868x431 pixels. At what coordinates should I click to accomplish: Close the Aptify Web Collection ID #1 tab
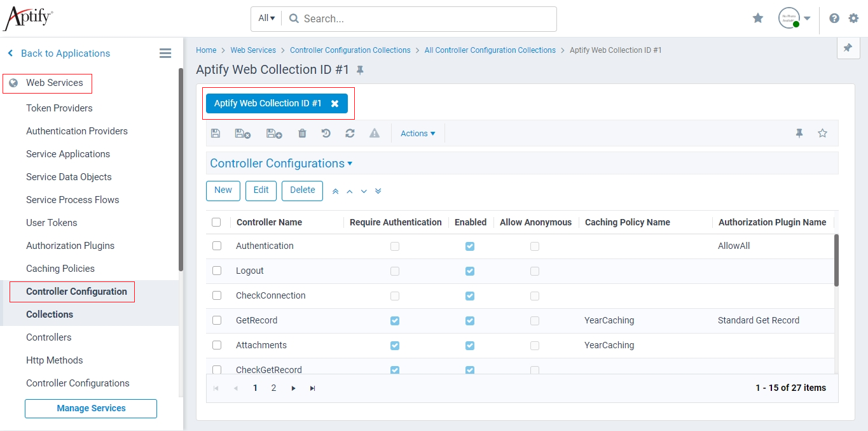tap(334, 104)
